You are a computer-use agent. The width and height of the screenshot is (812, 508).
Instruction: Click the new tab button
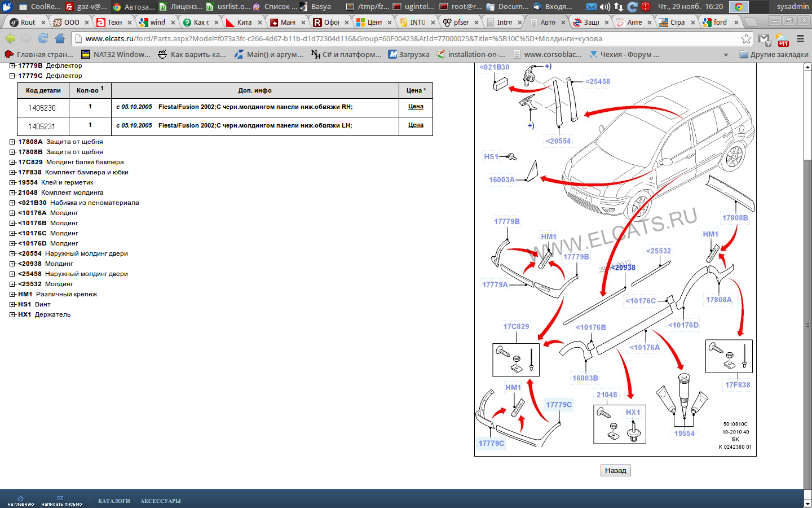point(751,23)
